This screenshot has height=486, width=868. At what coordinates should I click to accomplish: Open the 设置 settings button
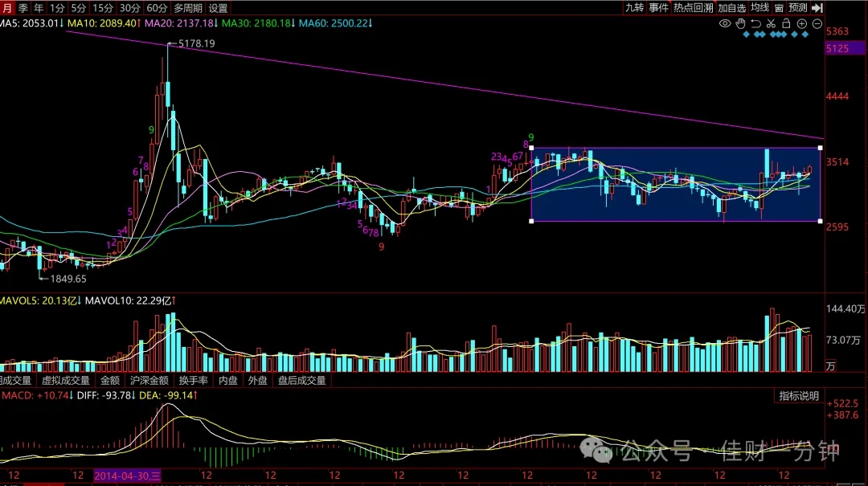(218, 8)
